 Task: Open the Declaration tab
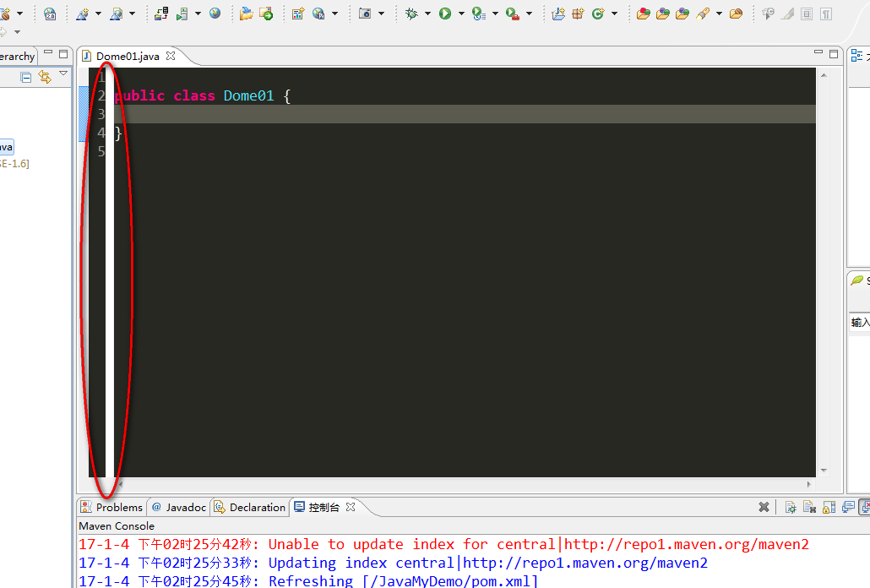(x=250, y=507)
